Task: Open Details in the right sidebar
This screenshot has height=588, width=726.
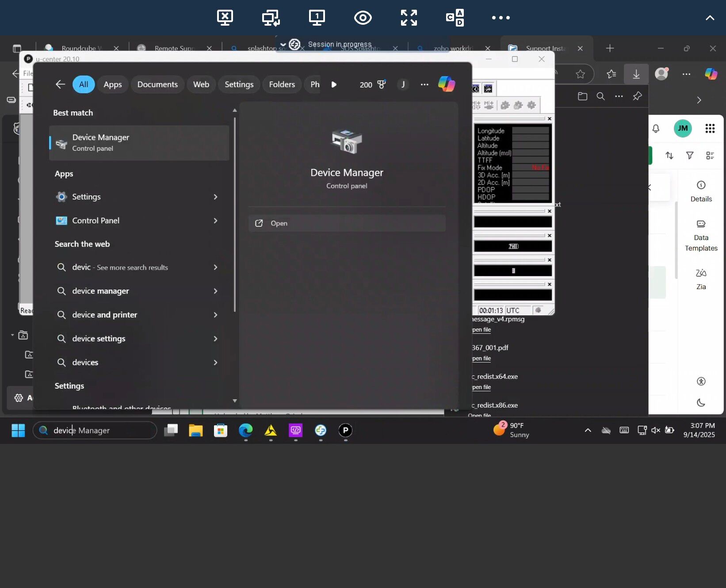Action: click(701, 191)
